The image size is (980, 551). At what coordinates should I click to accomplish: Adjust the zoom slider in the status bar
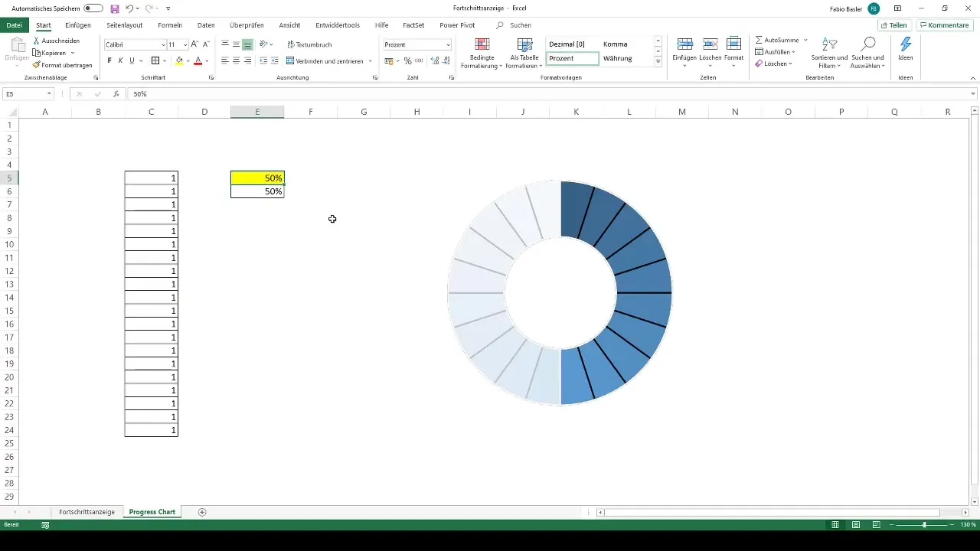click(x=924, y=525)
